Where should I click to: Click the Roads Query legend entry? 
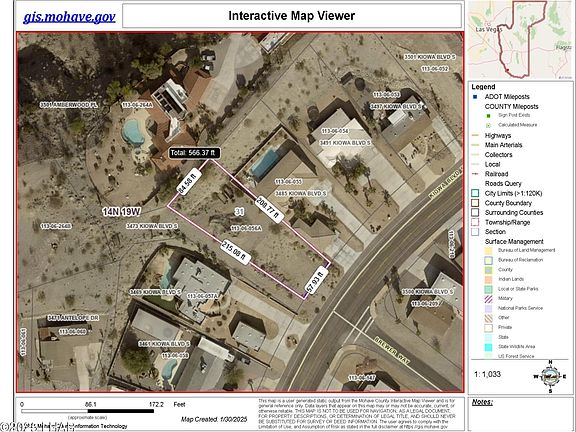(x=503, y=184)
